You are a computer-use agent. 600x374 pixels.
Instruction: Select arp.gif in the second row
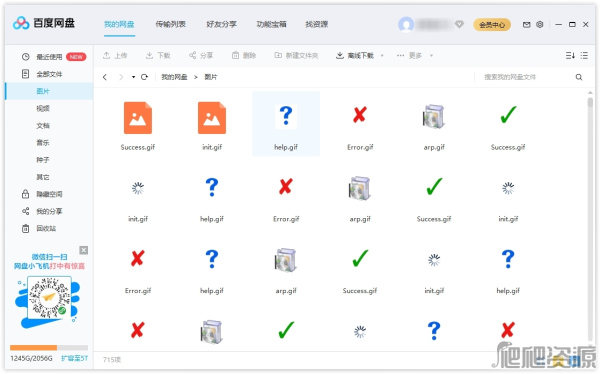click(360, 198)
